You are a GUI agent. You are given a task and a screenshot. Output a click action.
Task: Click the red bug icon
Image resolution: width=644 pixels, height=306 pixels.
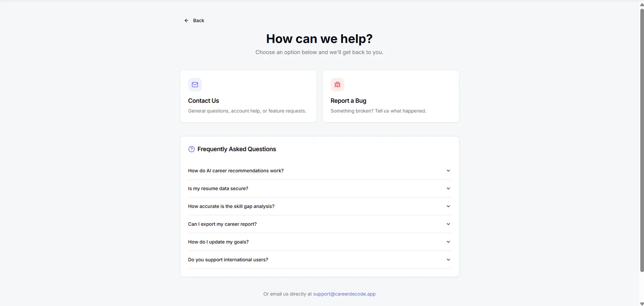tap(337, 85)
